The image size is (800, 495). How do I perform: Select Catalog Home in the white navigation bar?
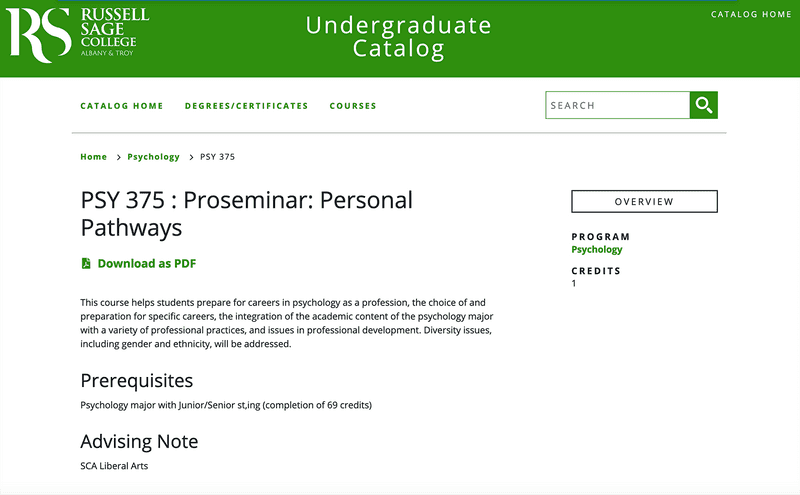point(121,106)
